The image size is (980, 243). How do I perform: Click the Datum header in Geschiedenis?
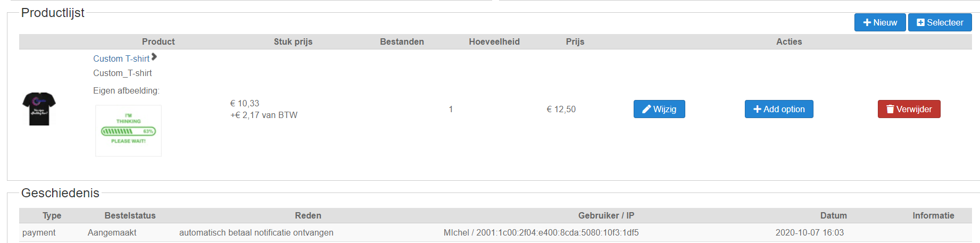(x=833, y=215)
